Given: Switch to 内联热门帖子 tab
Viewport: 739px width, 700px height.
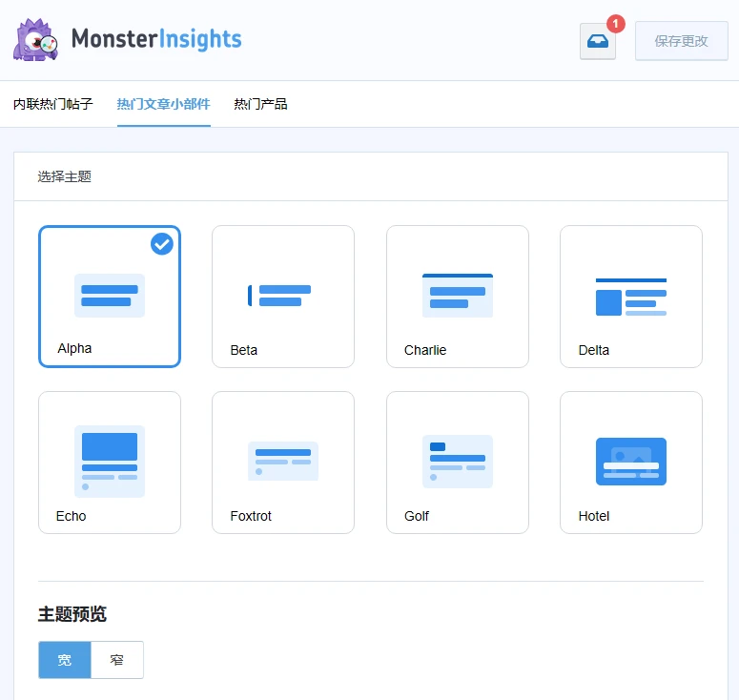Looking at the screenshot, I should 53,104.
